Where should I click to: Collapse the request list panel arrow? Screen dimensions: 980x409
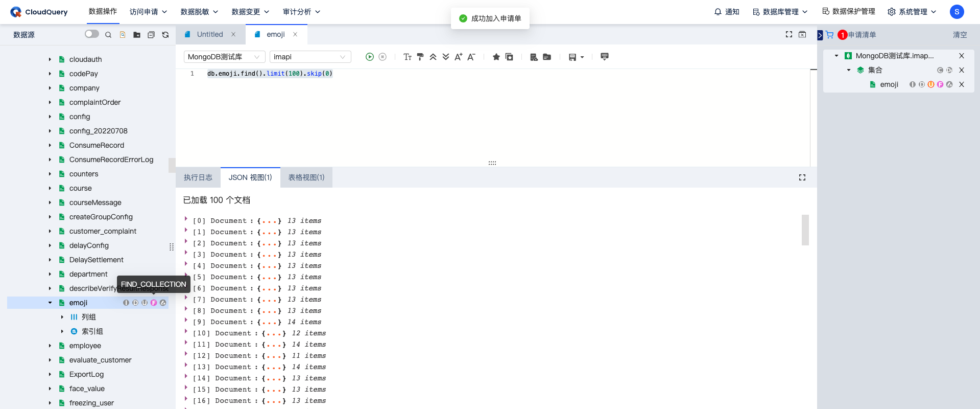[x=820, y=35]
